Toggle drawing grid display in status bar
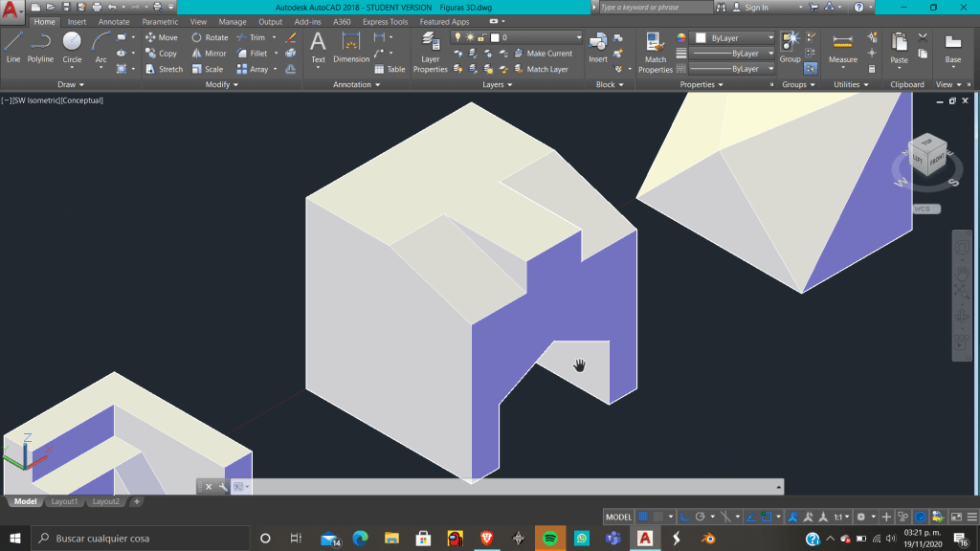Viewport: 980px width, 551px height. tap(643, 517)
